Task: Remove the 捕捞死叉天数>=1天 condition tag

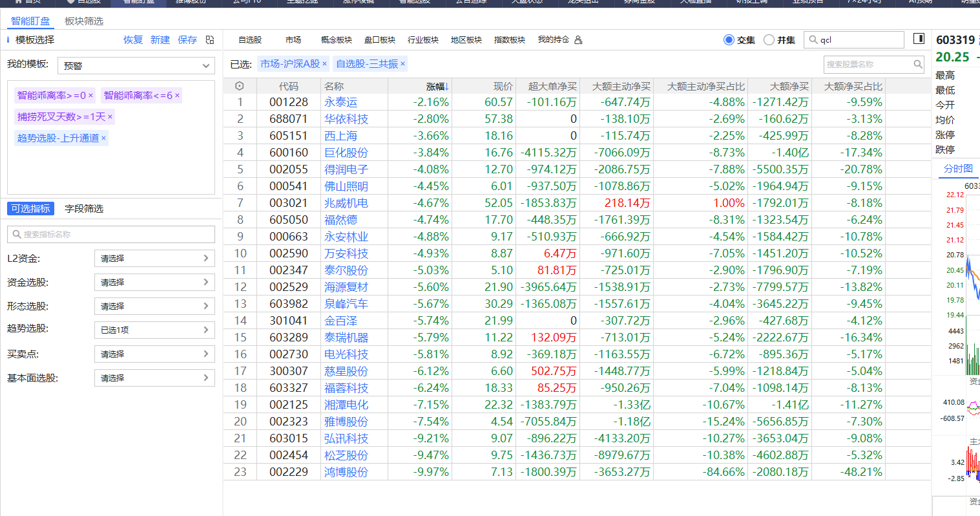Action: click(110, 117)
